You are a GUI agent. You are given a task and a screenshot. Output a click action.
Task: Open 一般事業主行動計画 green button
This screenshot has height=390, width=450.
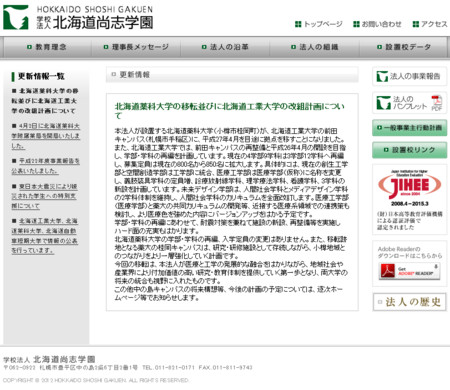409,128
